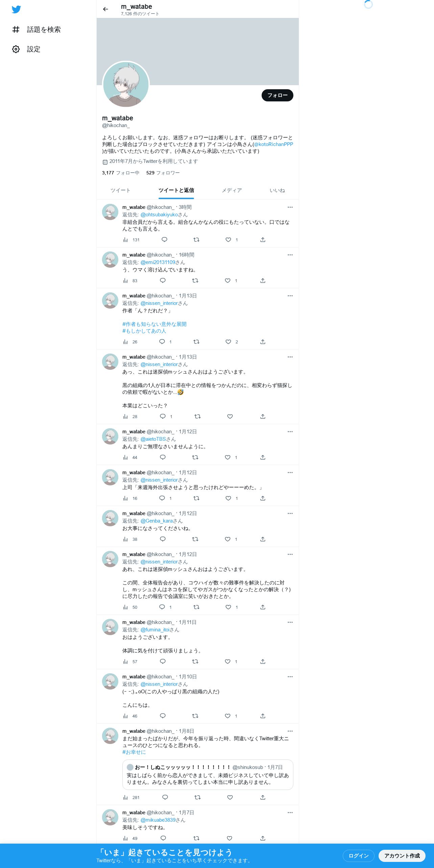This screenshot has width=434, height=868.
Task: Open more options on the 3時間 tweet
Action: coord(290,207)
